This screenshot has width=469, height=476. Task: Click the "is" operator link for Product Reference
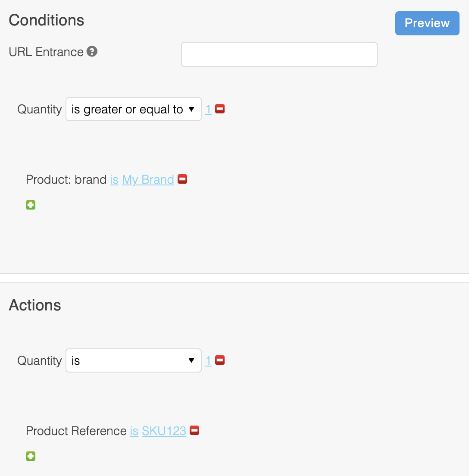click(x=134, y=431)
